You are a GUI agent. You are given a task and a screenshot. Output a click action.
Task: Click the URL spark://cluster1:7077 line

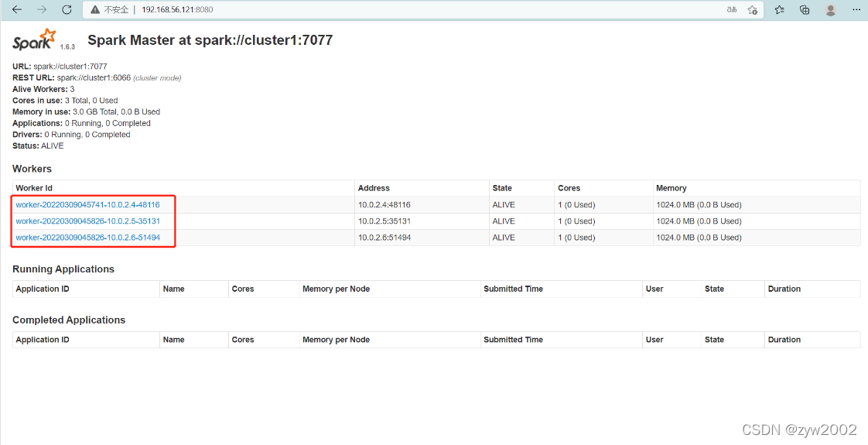click(60, 67)
